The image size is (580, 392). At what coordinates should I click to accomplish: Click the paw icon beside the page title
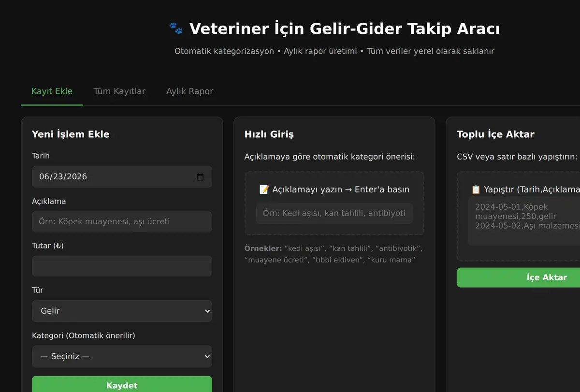pos(176,29)
